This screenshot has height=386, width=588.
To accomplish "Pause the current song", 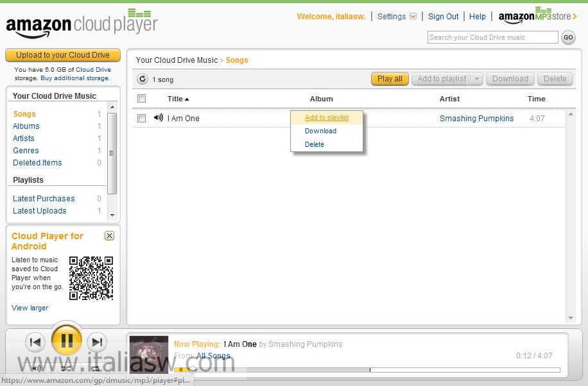I will (x=66, y=340).
